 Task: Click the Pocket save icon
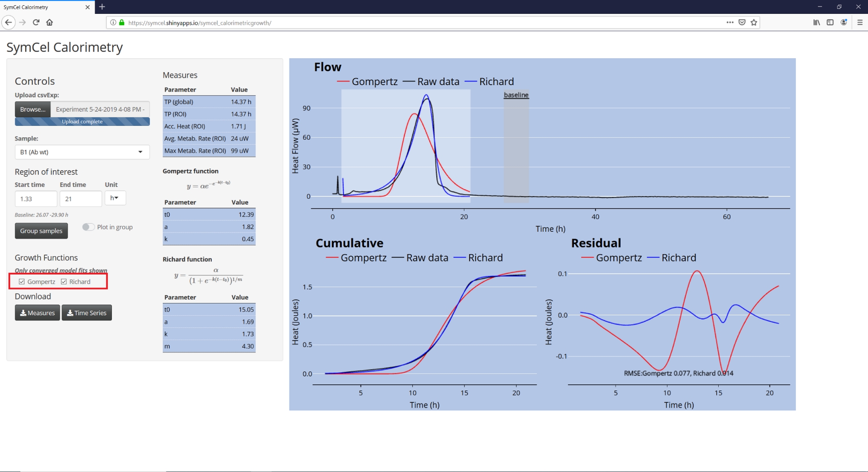click(742, 23)
